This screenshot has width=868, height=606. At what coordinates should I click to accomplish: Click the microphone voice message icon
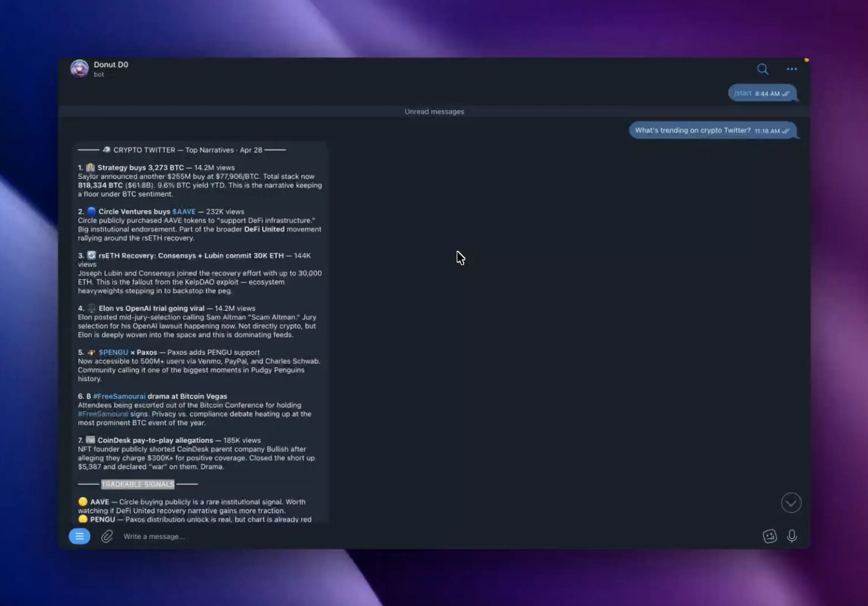click(791, 536)
